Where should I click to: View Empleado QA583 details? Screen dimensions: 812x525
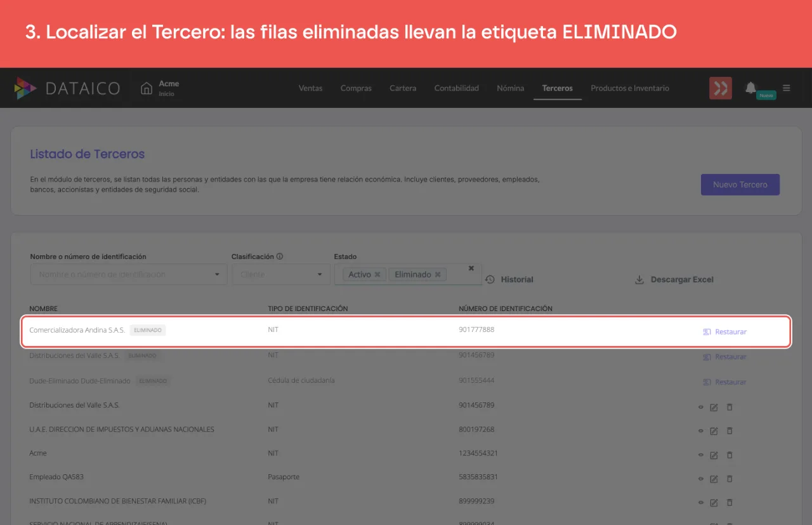coord(701,479)
